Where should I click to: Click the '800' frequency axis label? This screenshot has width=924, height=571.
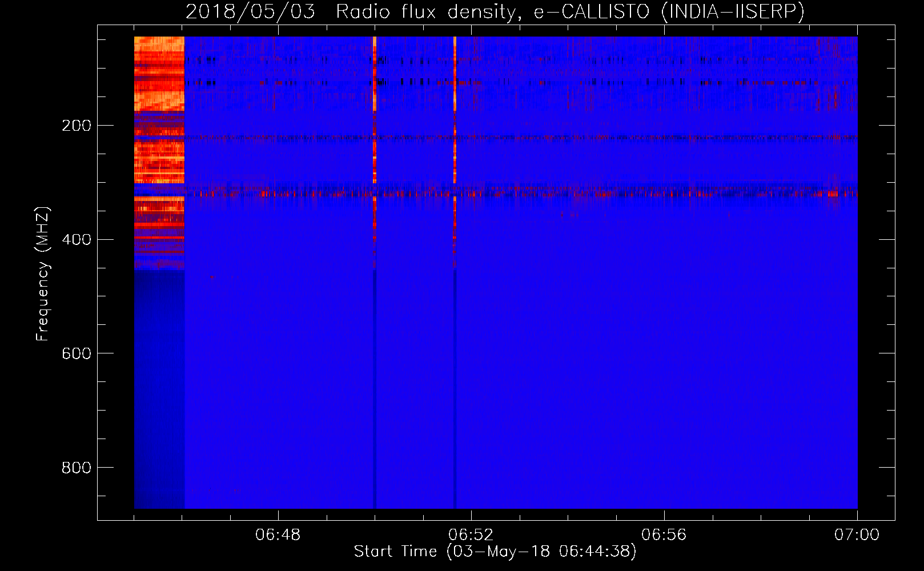click(x=77, y=468)
